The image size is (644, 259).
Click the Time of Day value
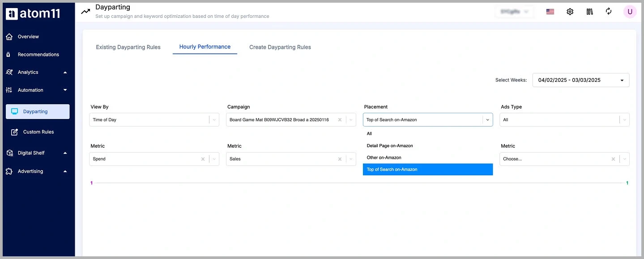[x=105, y=120]
